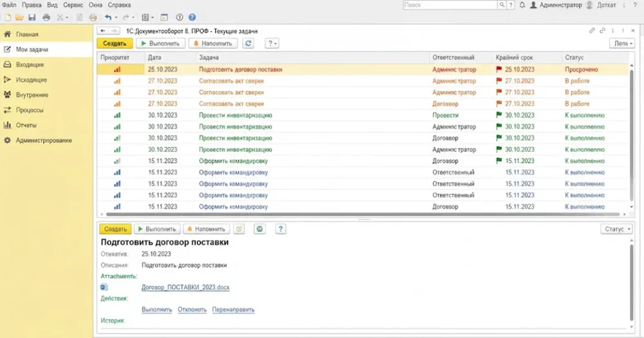Open the Правка menu
The height and width of the screenshot is (338, 644).
[32, 5]
